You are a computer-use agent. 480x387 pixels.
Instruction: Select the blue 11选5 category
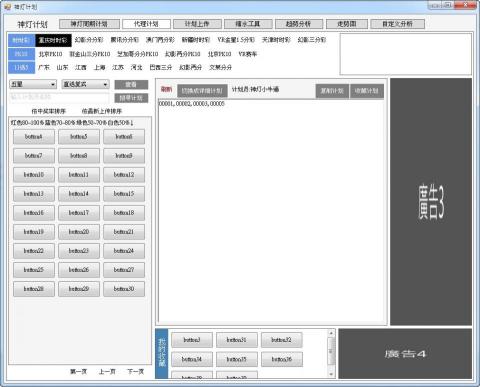[x=21, y=68]
